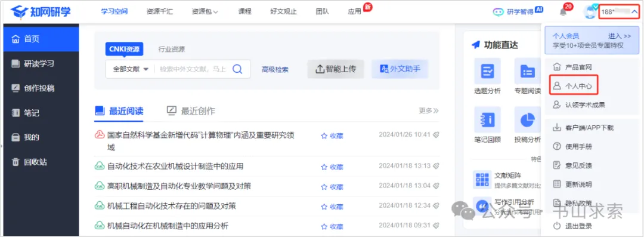Open 选题分析 function icon
This screenshot has height=237, width=644.
click(488, 71)
